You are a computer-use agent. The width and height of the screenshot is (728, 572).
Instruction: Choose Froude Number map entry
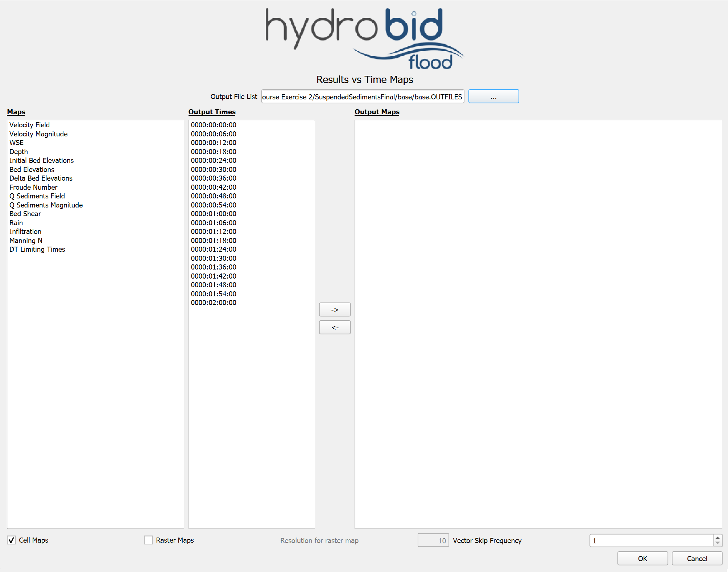(33, 187)
